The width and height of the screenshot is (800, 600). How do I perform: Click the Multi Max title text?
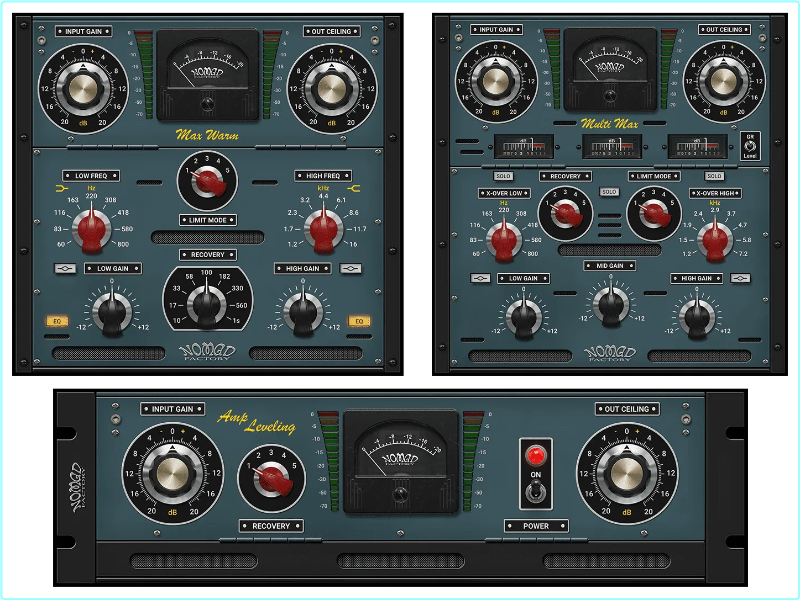click(x=610, y=123)
